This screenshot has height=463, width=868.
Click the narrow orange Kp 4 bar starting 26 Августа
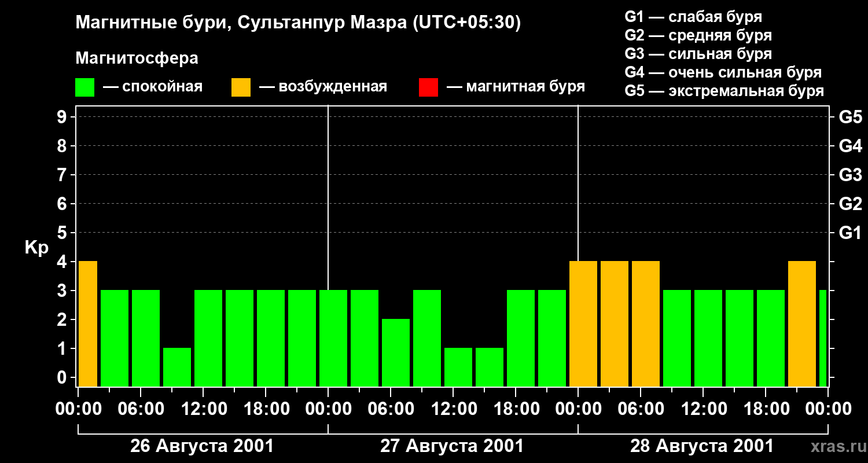tap(88, 324)
